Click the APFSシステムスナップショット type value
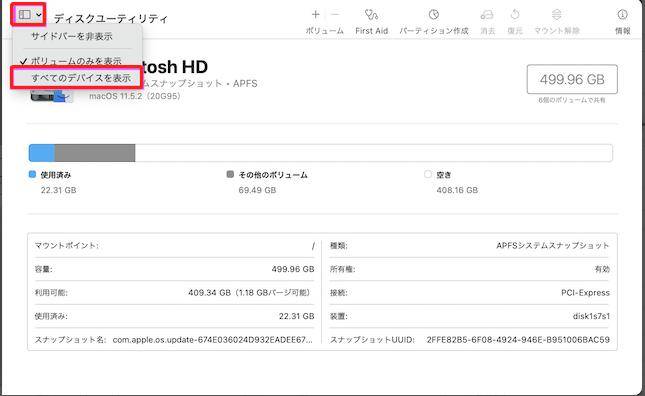 (x=553, y=245)
